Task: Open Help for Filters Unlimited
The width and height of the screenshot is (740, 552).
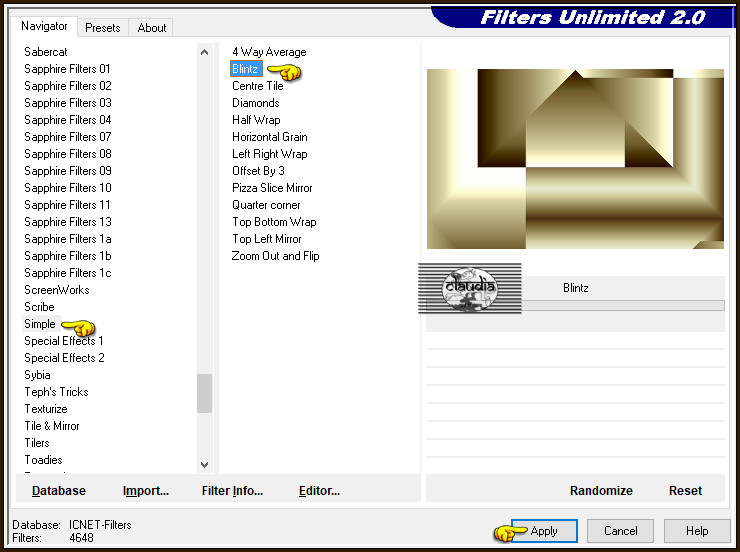Action: click(697, 531)
